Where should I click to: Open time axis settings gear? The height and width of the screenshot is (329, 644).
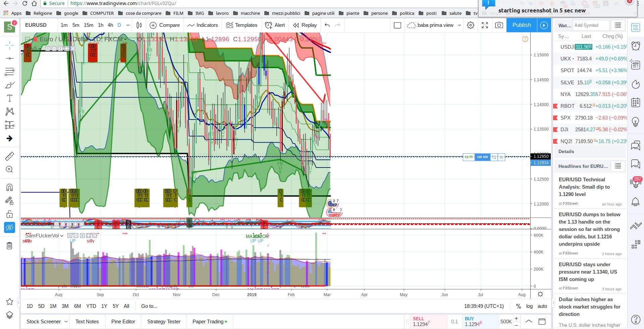coord(540,294)
